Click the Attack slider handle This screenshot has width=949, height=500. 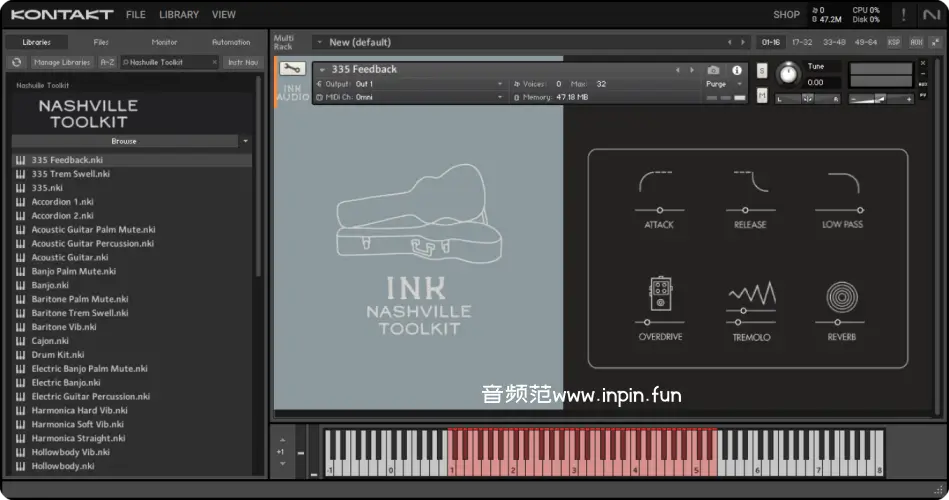[x=659, y=210]
